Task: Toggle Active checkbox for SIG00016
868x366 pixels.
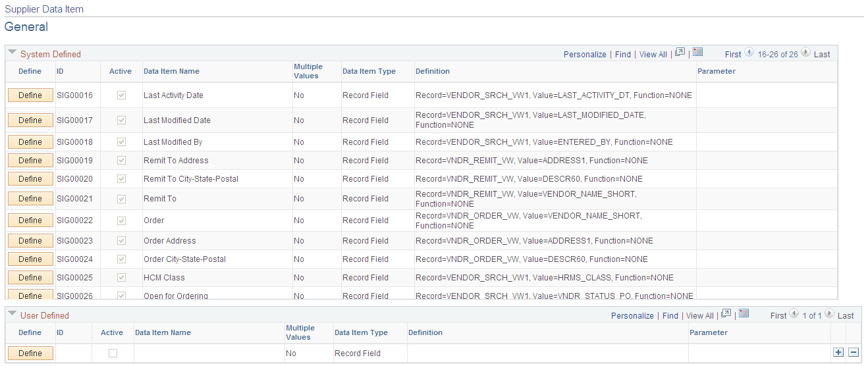Action: 121,95
